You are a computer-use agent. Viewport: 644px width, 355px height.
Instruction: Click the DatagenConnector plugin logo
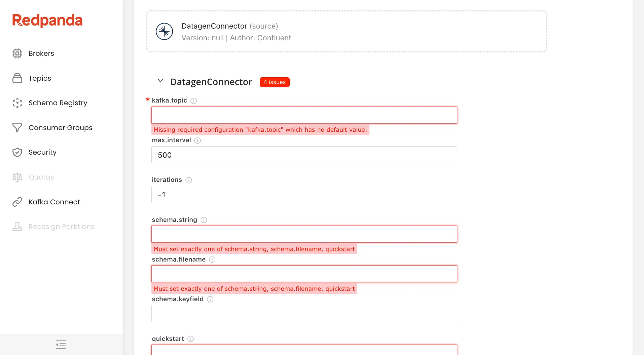tap(164, 31)
